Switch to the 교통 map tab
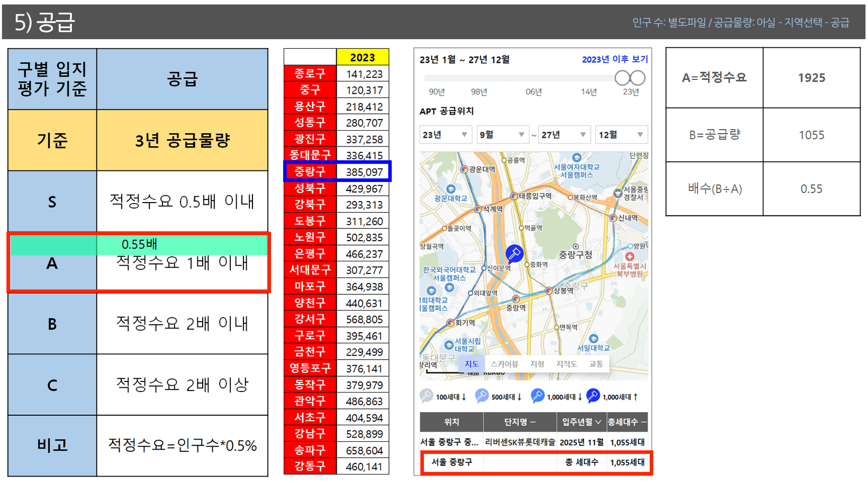This screenshot has width=868, height=483. coord(596,364)
